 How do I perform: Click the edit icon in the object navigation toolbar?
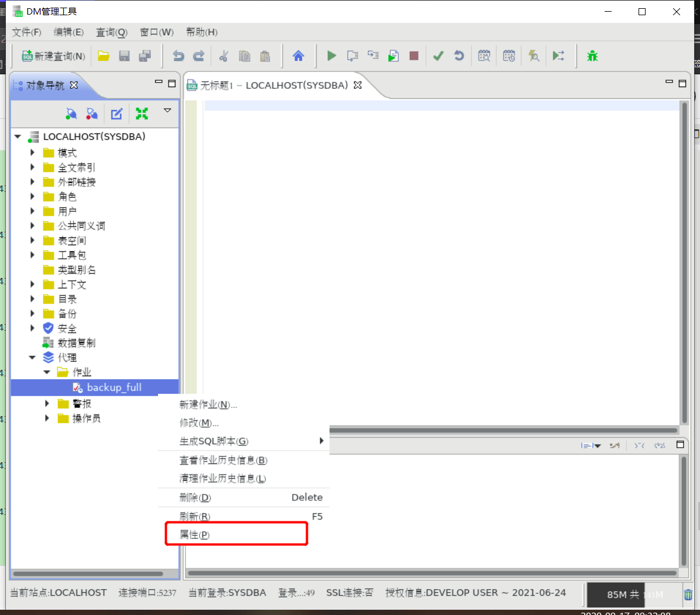(116, 114)
